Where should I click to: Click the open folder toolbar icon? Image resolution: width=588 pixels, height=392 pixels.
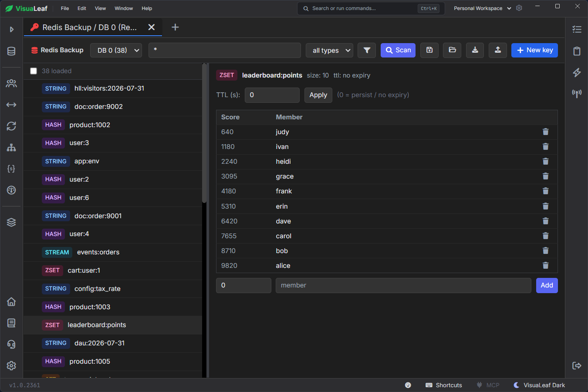452,51
